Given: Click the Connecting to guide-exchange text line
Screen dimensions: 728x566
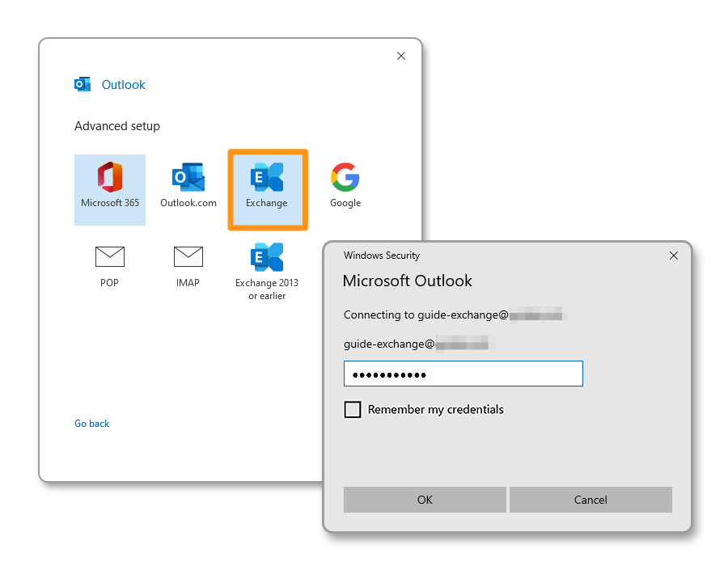Looking at the screenshot, I should (x=425, y=315).
